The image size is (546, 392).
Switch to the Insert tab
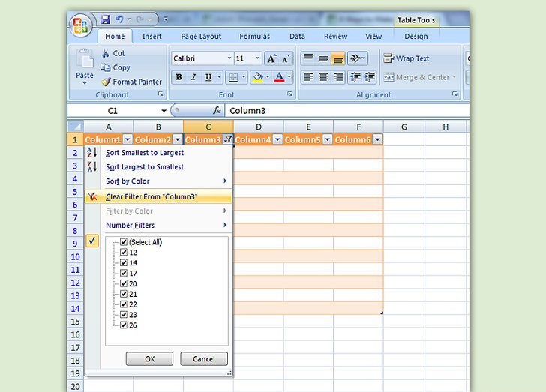pyautogui.click(x=151, y=36)
